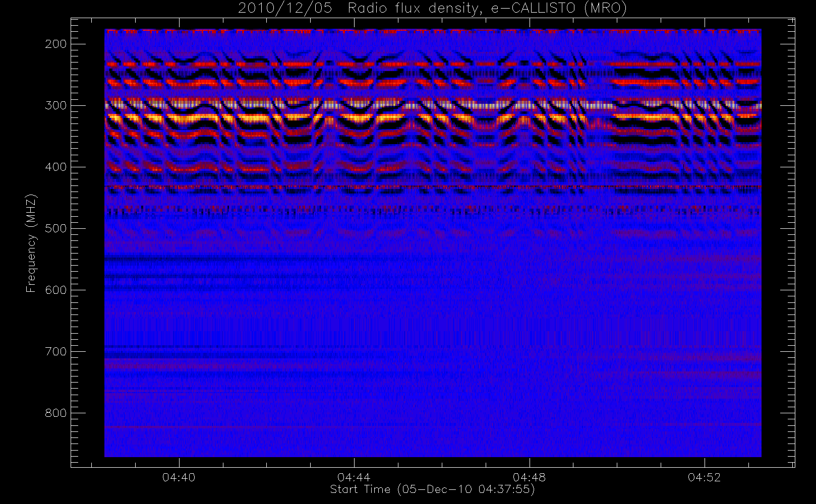Image resolution: width=816 pixels, height=504 pixels.
Task: Click the 04:44 time tick label
Action: tap(354, 477)
